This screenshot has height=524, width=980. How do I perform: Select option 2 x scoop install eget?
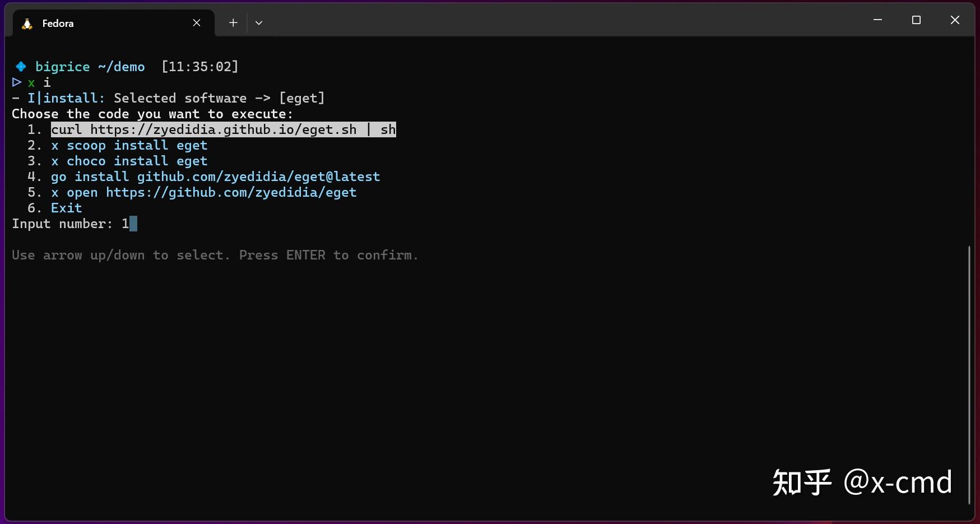129,146
